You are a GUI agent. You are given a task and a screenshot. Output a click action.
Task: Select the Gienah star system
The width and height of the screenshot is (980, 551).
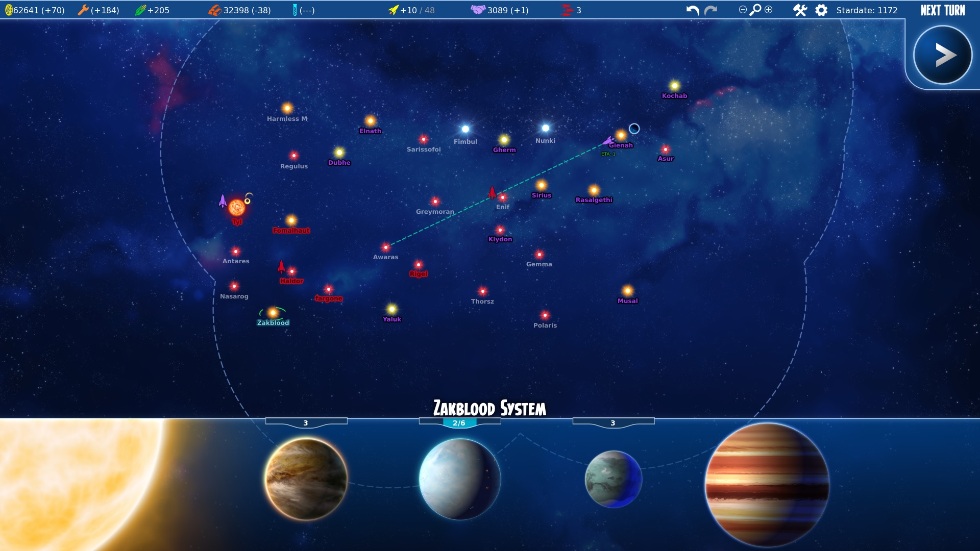coord(621,135)
